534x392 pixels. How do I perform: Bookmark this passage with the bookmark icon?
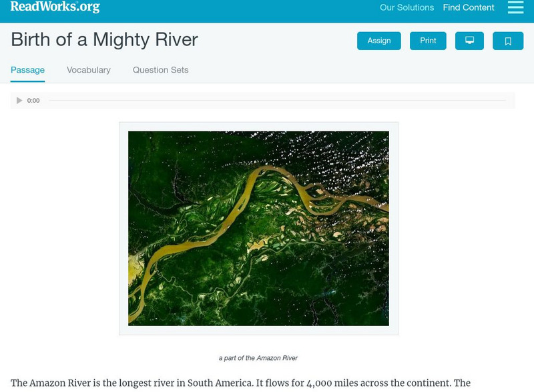(x=508, y=41)
